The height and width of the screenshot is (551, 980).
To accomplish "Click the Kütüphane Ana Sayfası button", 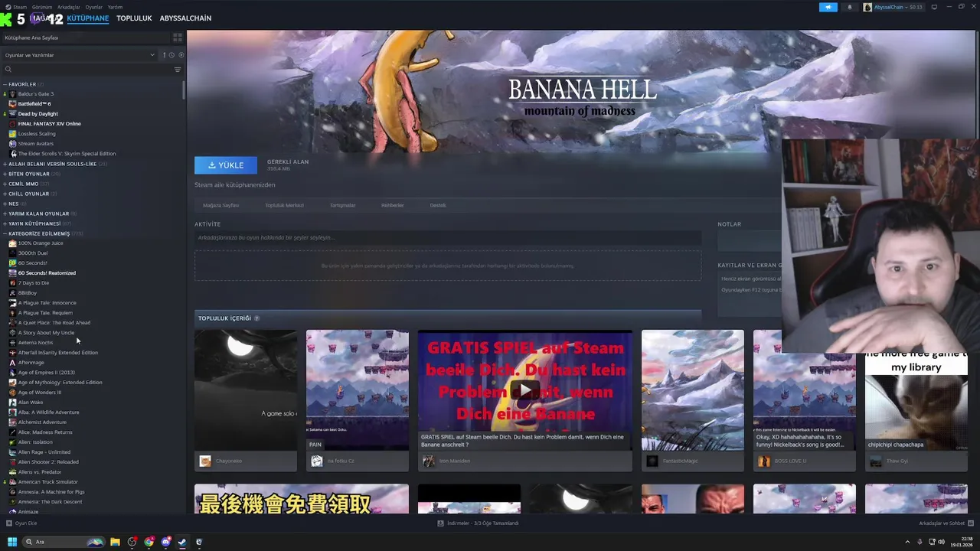I will tap(84, 37).
